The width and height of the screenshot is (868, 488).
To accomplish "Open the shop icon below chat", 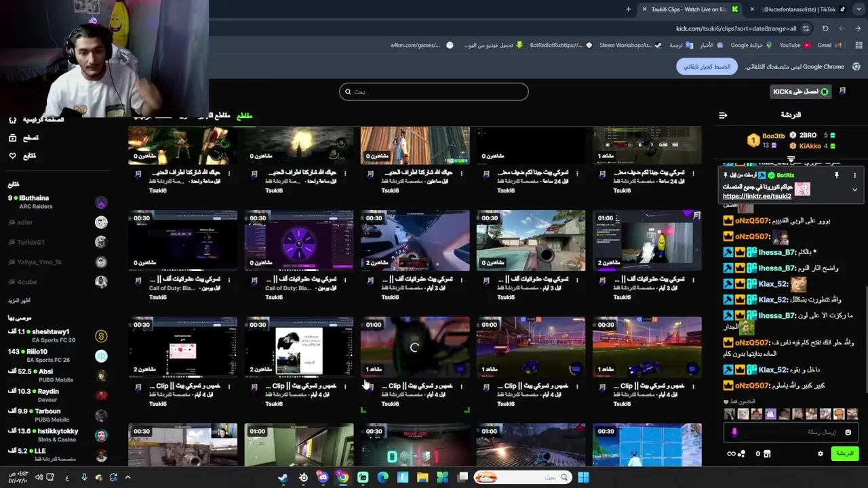I will point(768,453).
